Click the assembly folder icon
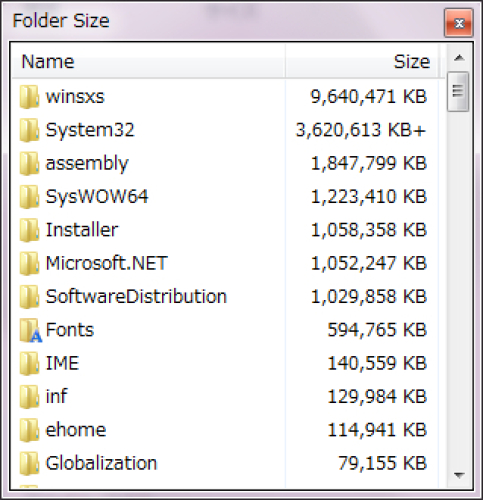This screenshot has width=483, height=500. [29, 163]
